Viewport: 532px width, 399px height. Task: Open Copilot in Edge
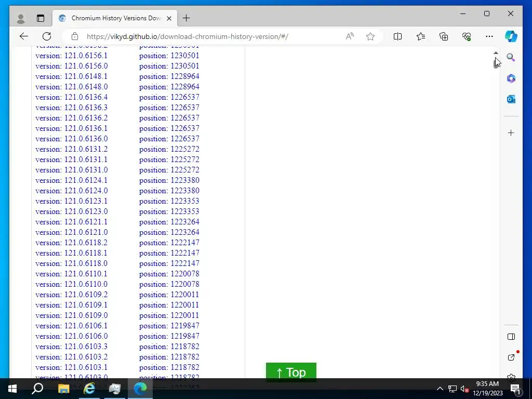[x=511, y=36]
